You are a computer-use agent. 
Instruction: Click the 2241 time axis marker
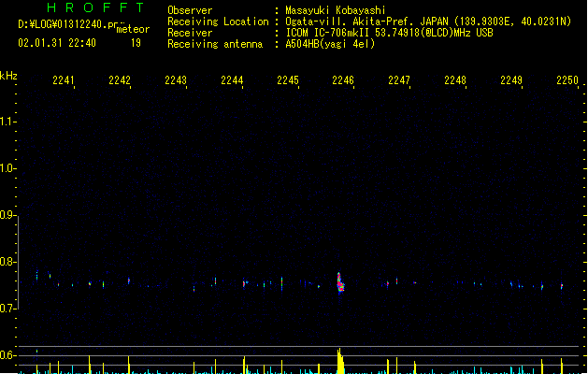click(64, 80)
